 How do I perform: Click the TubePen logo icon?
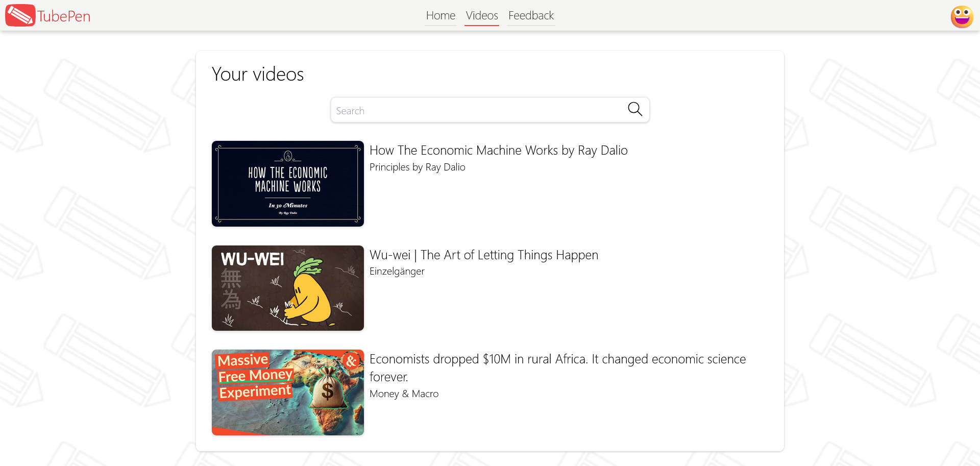(20, 15)
